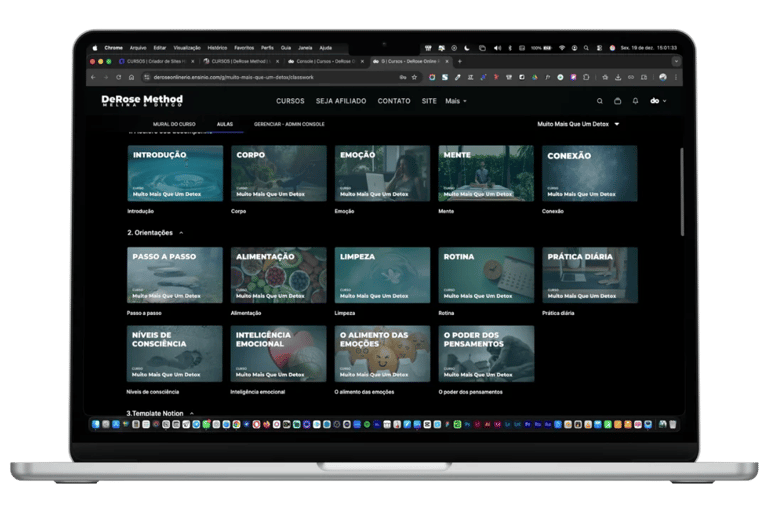Click the Apple logo in menu bar

pyautogui.click(x=95, y=48)
